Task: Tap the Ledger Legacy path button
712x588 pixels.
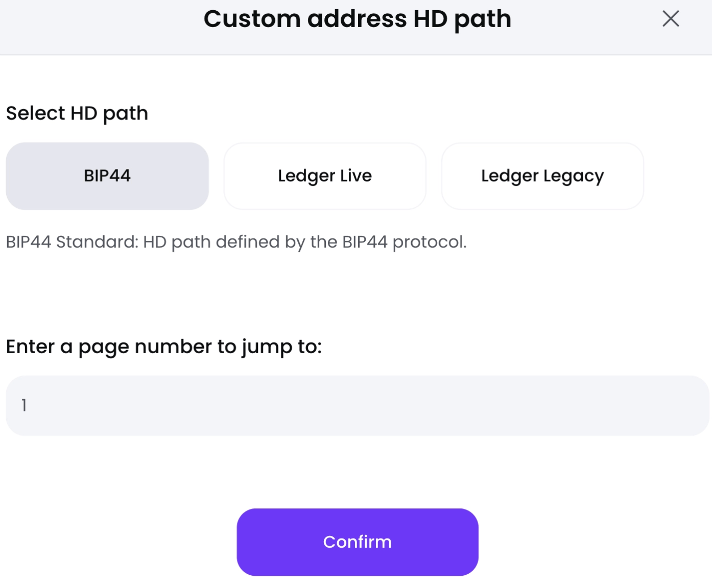Action: coord(542,176)
